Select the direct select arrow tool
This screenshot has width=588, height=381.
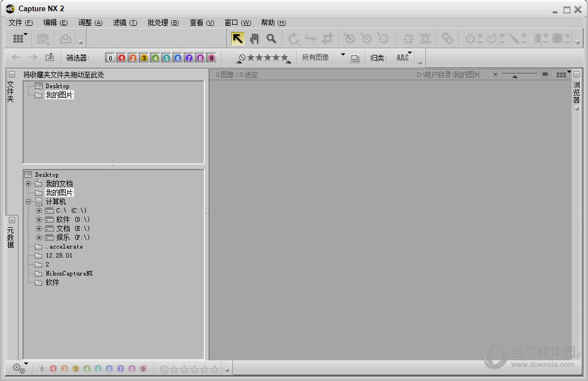[x=236, y=39]
